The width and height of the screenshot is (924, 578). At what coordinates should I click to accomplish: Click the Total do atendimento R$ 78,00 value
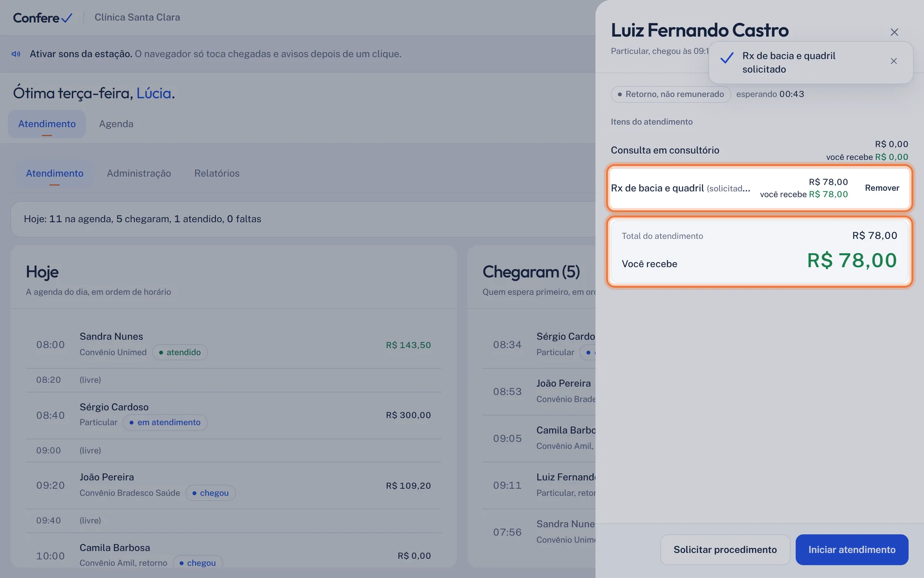coord(874,236)
